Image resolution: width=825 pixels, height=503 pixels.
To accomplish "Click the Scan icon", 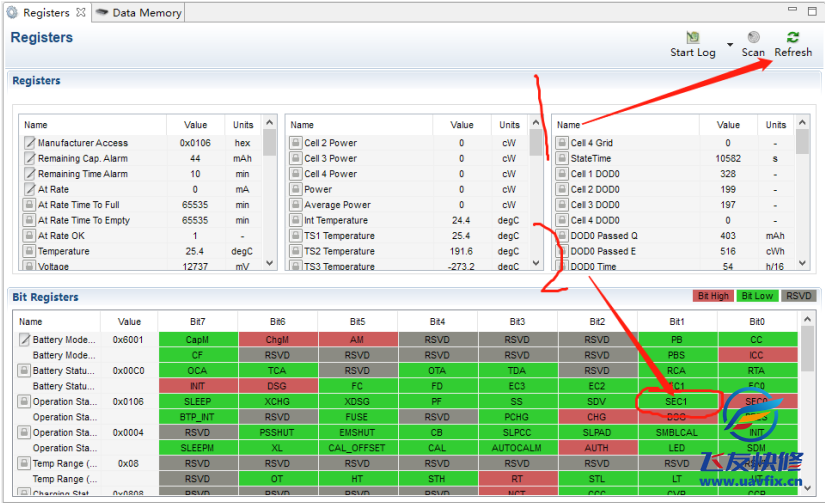I will pyautogui.click(x=753, y=37).
